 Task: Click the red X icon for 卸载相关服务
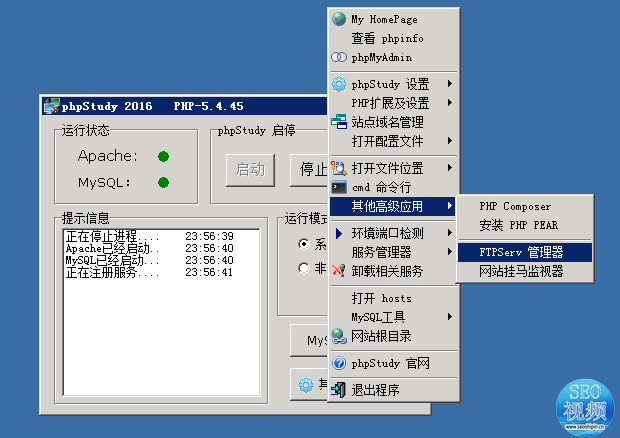339,271
